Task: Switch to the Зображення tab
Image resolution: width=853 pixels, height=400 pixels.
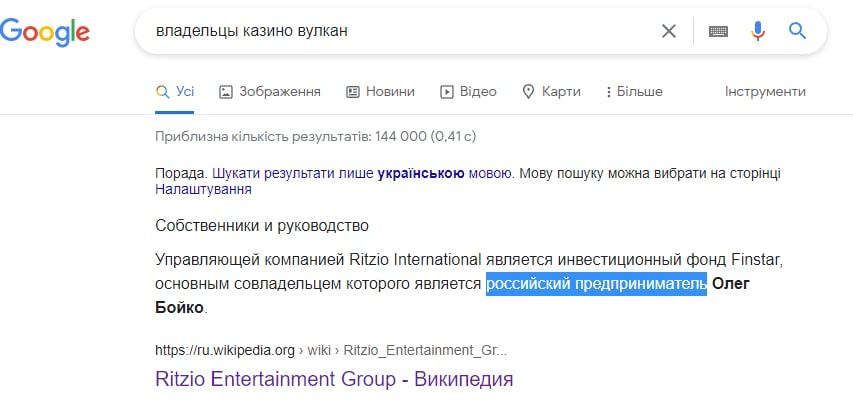Action: click(270, 91)
